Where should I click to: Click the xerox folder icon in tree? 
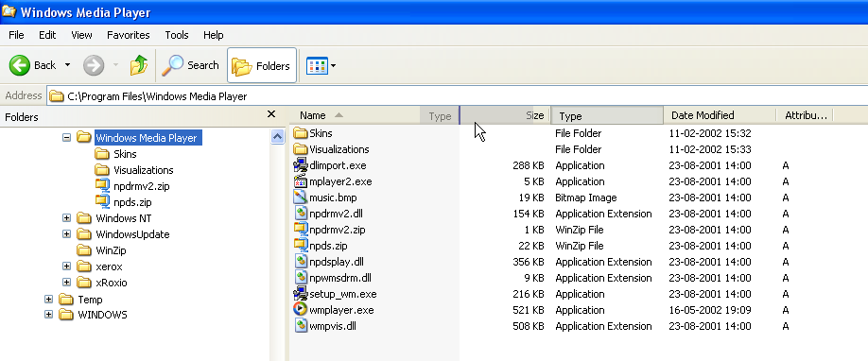click(x=84, y=266)
